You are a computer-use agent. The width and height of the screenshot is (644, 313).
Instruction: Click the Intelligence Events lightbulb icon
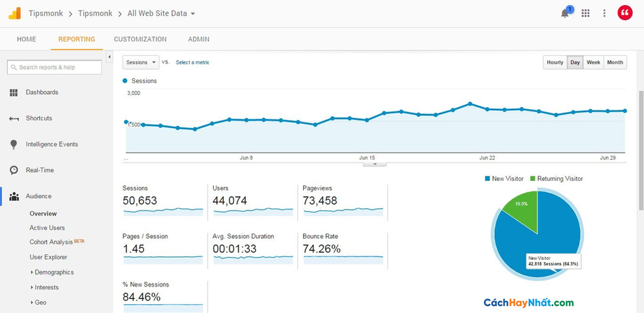[x=14, y=144]
